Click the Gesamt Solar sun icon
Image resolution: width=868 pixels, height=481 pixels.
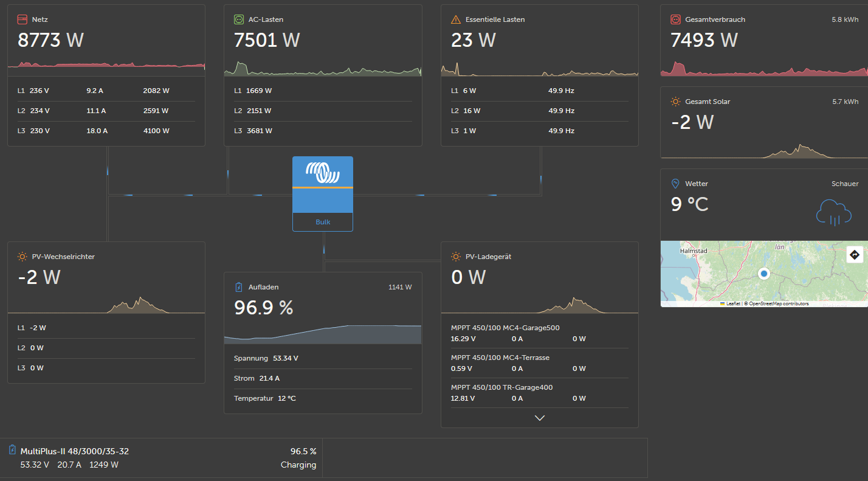675,102
